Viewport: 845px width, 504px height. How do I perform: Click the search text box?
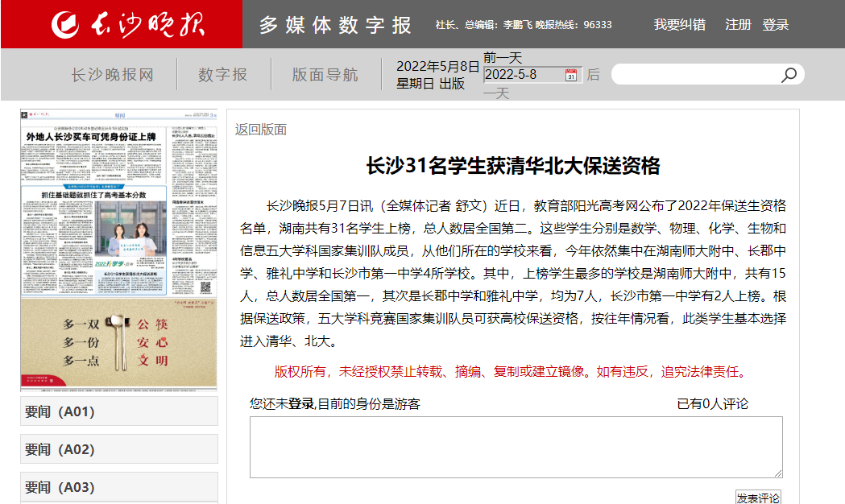click(694, 75)
